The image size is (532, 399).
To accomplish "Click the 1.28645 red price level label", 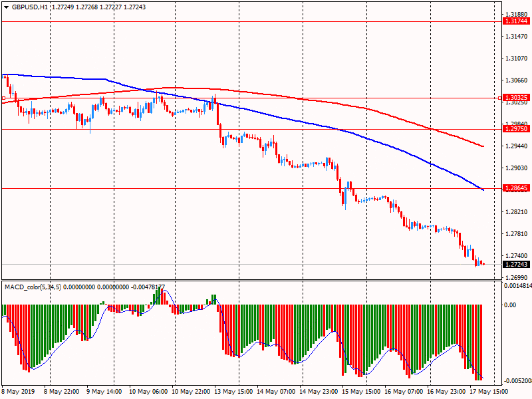I will [517, 188].
